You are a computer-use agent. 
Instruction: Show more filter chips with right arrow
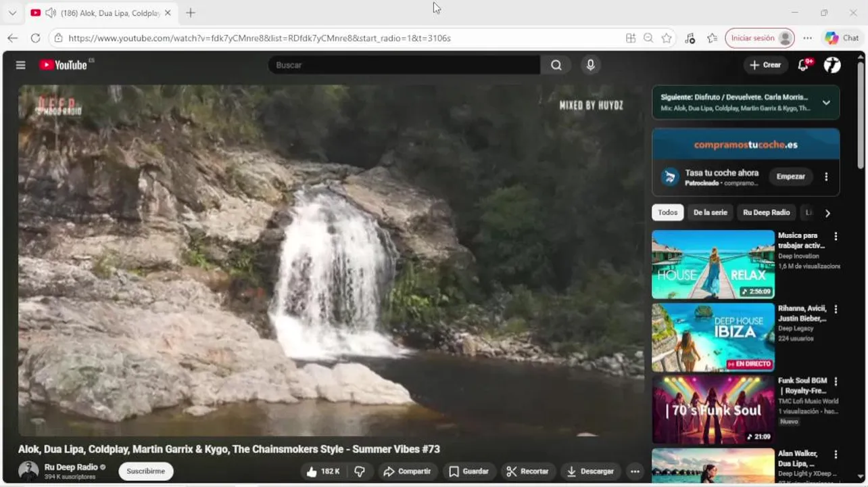(827, 213)
